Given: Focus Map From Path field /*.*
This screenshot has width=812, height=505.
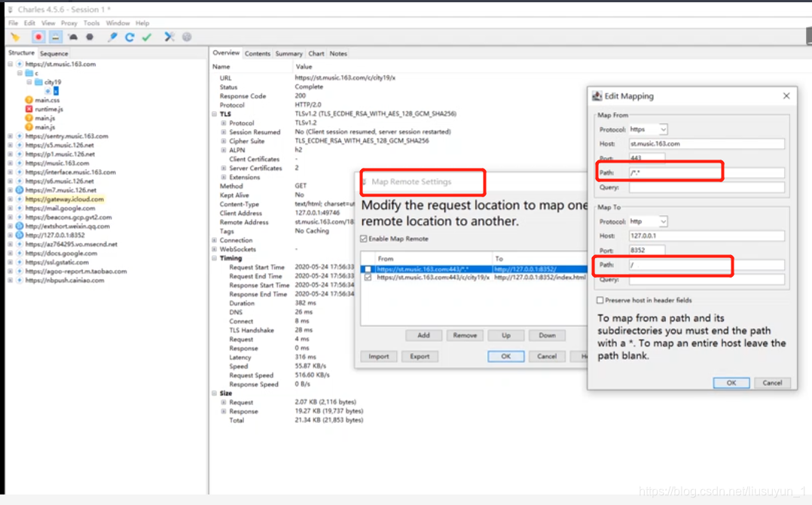Looking at the screenshot, I should click(x=707, y=173).
